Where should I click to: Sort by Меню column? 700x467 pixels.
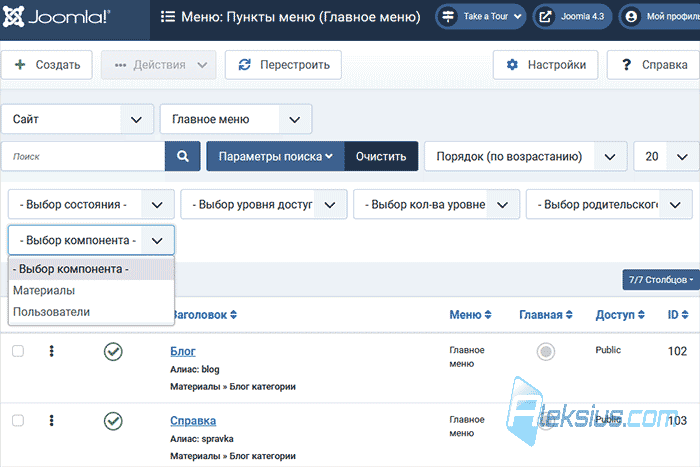470,315
